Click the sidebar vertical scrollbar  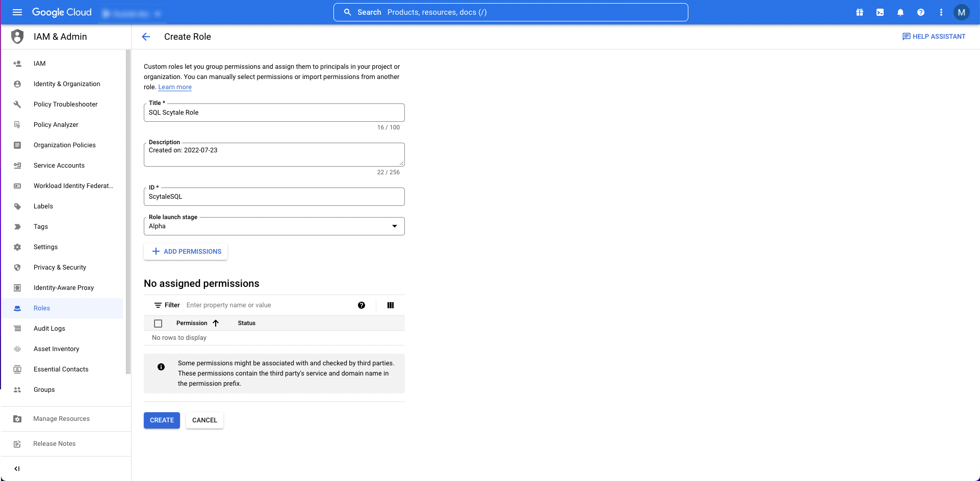128,211
